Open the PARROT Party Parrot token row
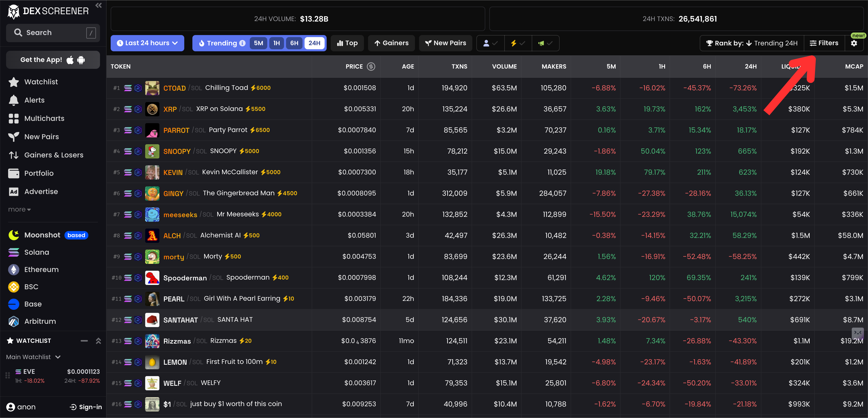 487,130
